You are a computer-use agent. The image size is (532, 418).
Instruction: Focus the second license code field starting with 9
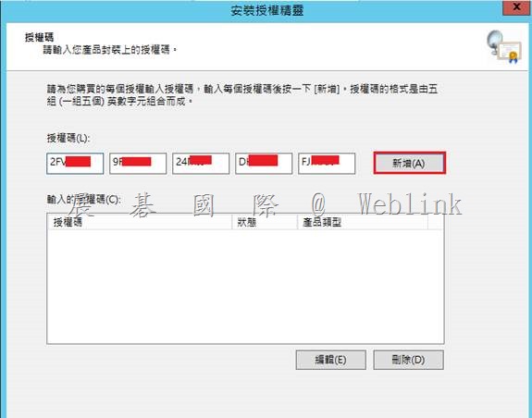138,163
